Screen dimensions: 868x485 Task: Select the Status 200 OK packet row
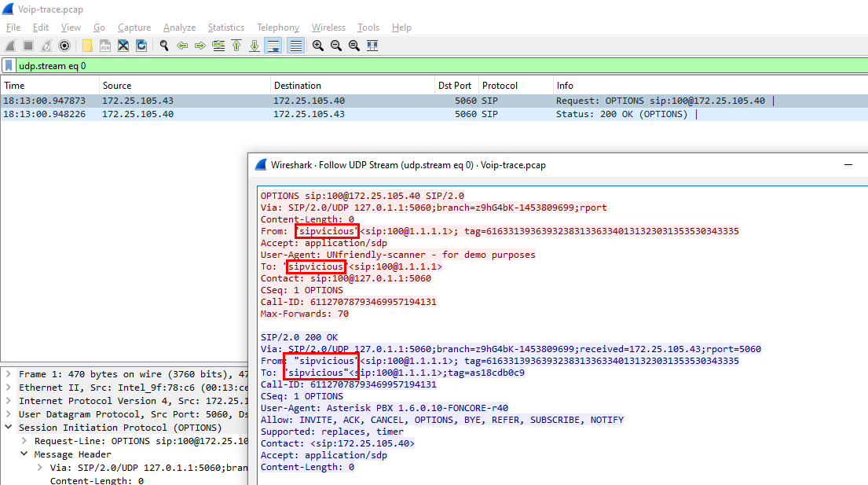coord(434,114)
